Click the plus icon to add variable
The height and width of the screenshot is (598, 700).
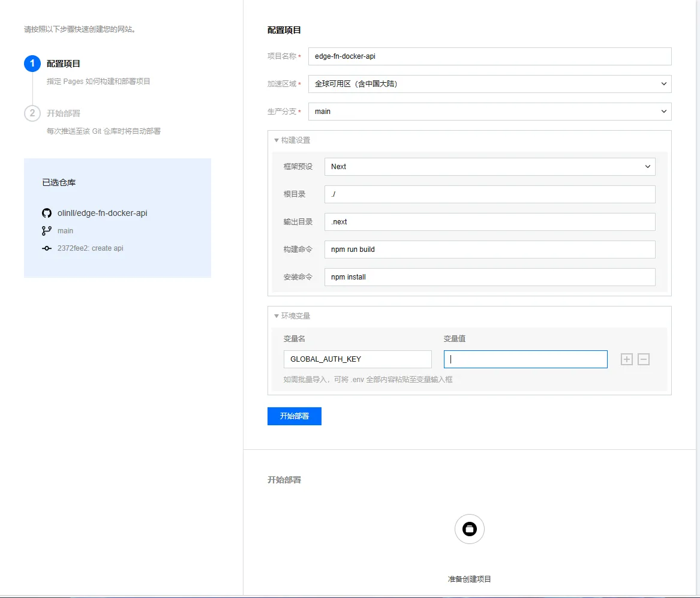coord(627,359)
